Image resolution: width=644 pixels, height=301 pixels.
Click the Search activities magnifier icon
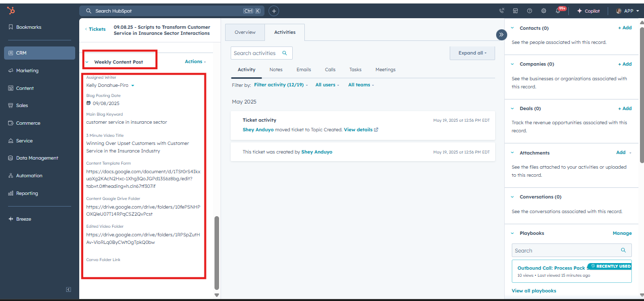point(285,53)
